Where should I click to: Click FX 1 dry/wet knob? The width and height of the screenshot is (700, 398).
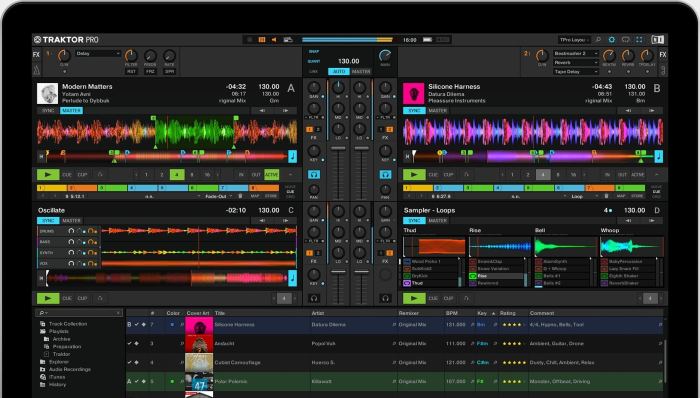(x=64, y=56)
